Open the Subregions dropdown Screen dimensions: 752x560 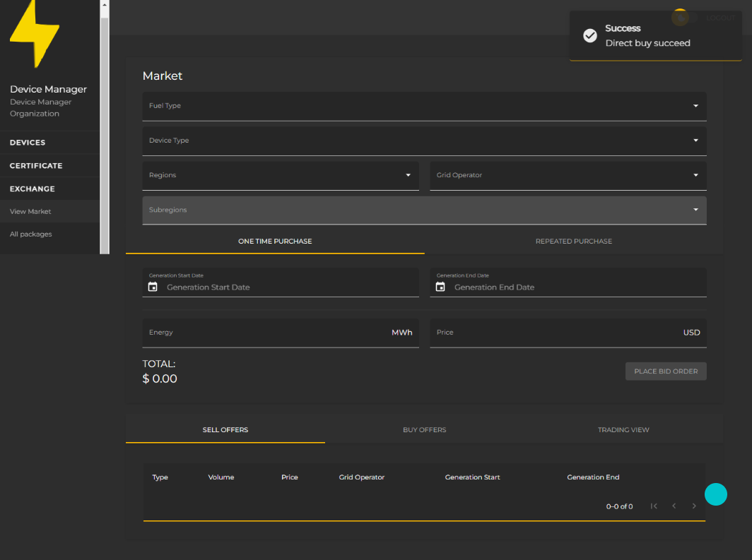tap(424, 210)
